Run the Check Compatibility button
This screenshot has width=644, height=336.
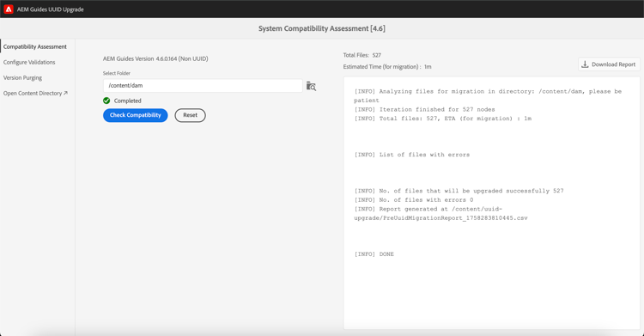point(135,115)
